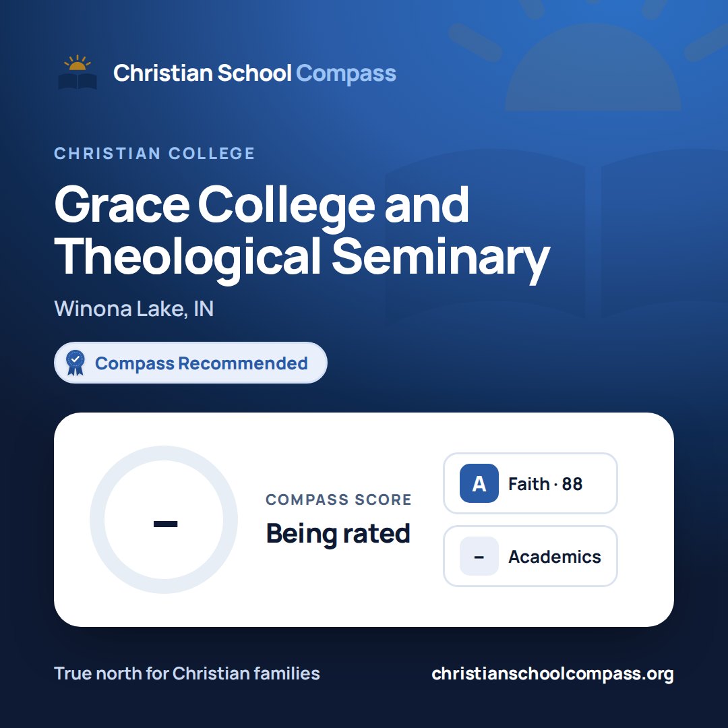Click the Faith grade A badge
The image size is (728, 728).
coord(479,483)
